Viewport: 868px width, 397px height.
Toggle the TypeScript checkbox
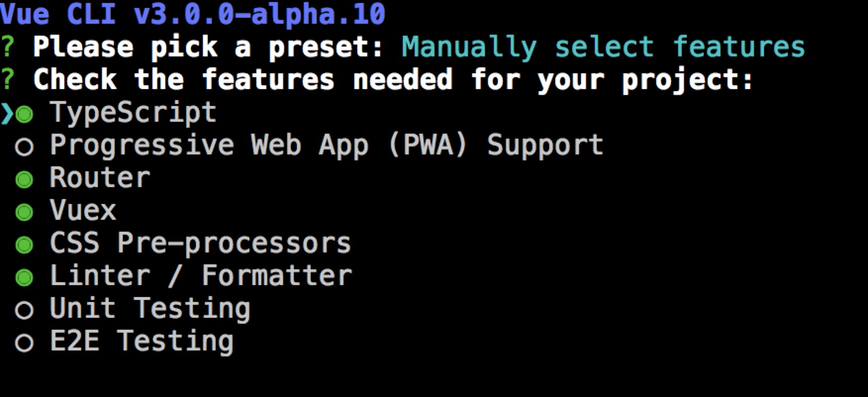tap(24, 115)
